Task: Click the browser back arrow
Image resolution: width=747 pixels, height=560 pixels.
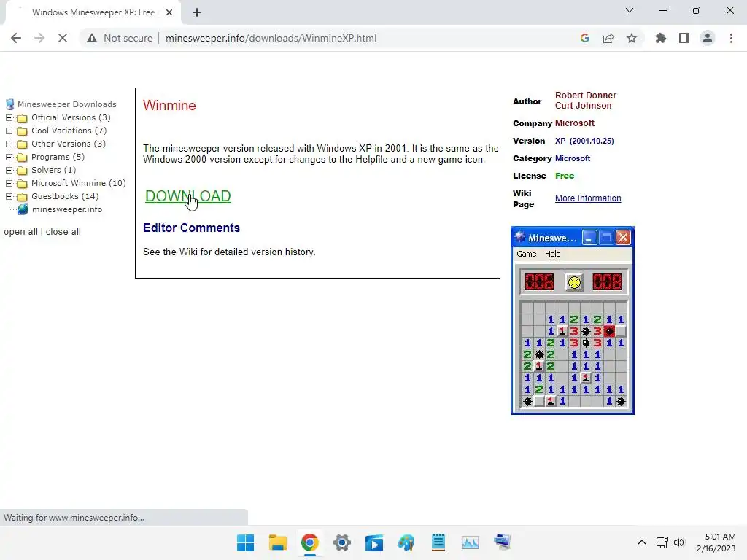Action: (16, 38)
